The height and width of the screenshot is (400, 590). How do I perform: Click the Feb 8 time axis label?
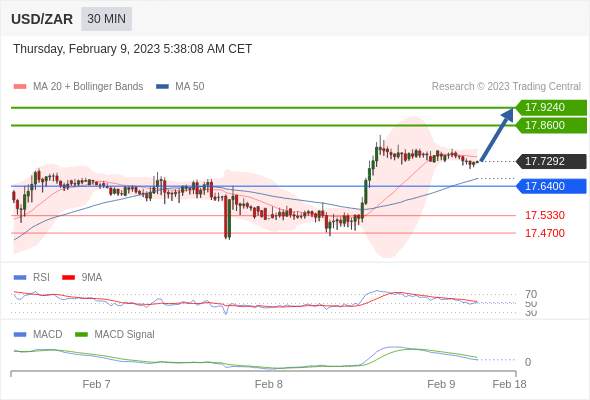(269, 384)
